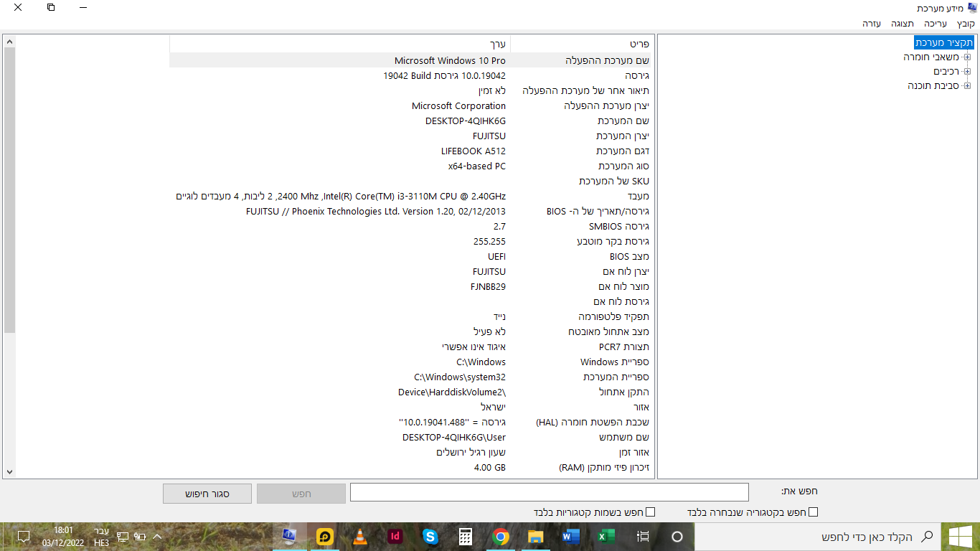Click the taskbar search box
The image size is (980, 551).
click(817, 536)
